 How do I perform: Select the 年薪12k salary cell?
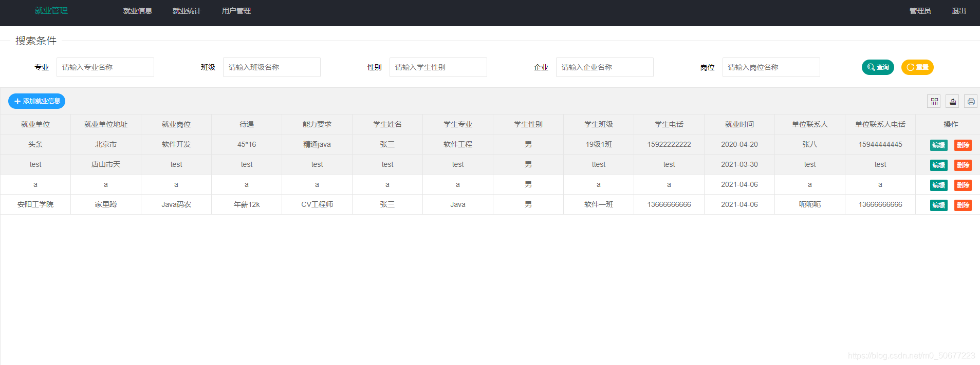247,204
